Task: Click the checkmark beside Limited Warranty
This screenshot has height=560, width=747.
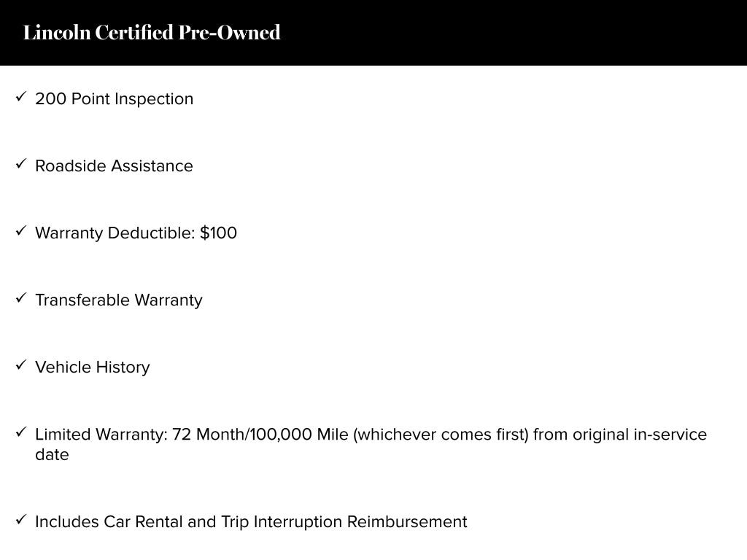Action: pos(21,432)
